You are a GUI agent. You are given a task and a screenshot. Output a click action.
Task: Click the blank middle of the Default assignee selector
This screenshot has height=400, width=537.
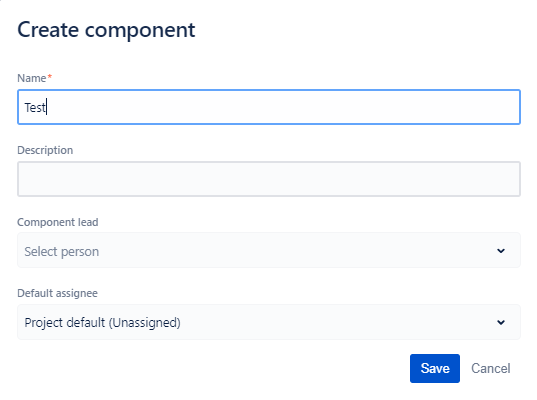[337, 322]
